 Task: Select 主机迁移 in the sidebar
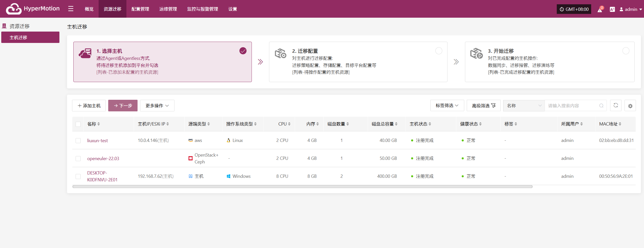(30, 37)
